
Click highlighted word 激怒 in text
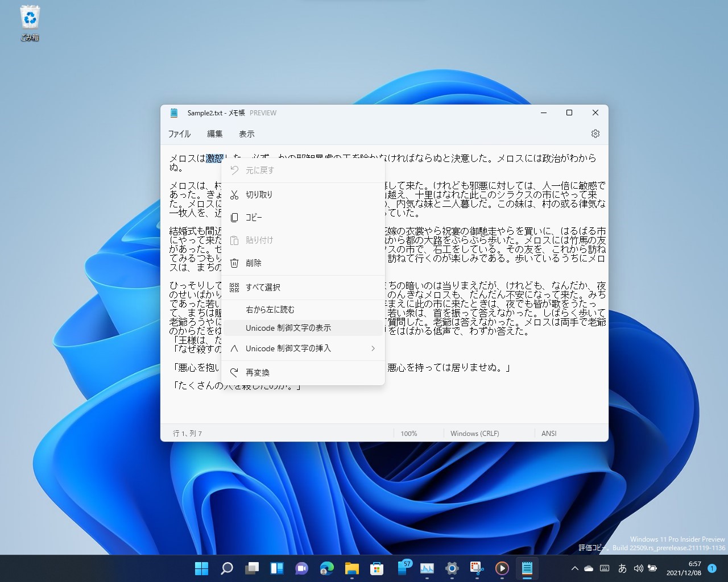(215, 158)
